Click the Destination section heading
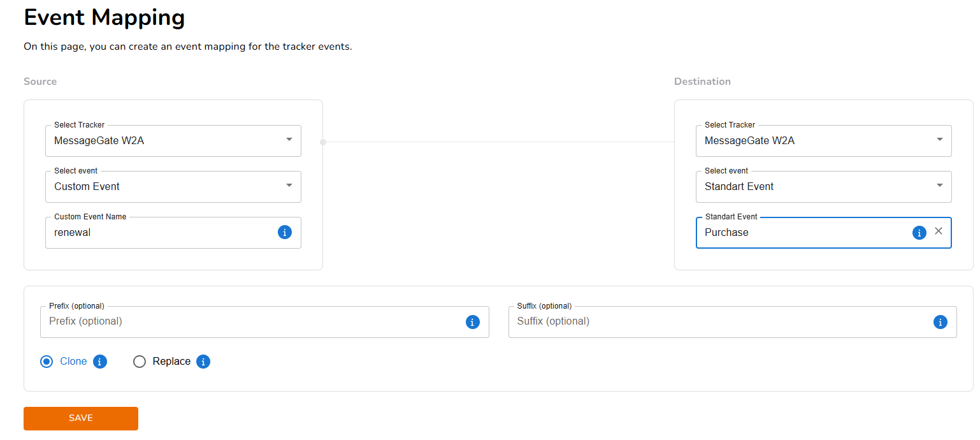This screenshot has height=440, width=980. click(x=702, y=82)
